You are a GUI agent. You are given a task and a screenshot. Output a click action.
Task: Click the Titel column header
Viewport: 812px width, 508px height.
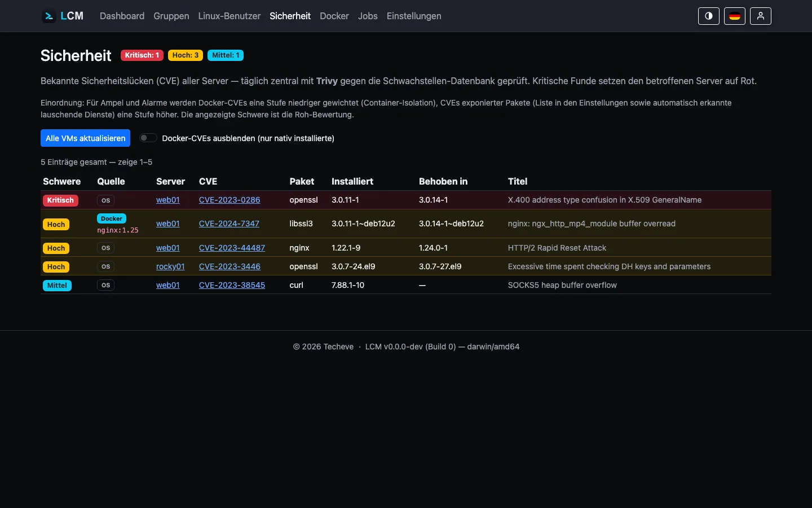518,181
